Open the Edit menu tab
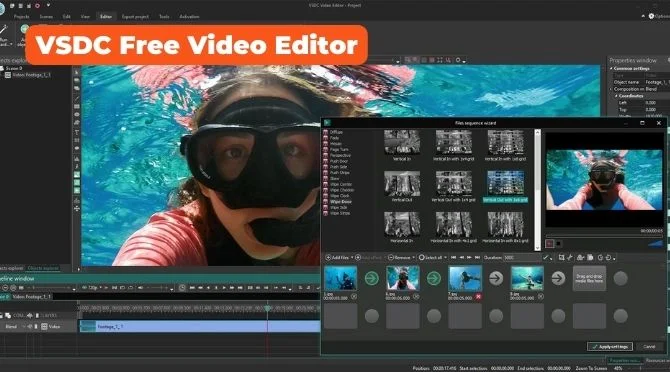 tap(67, 17)
